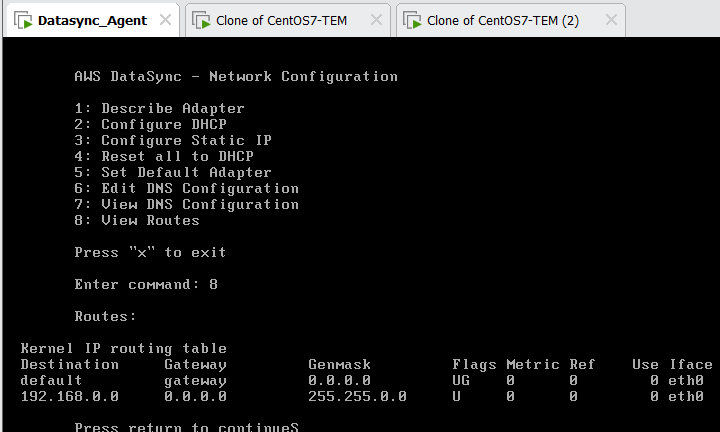Close the Clone of CentOS7-TEM tab
The image size is (720, 432).
377,20
